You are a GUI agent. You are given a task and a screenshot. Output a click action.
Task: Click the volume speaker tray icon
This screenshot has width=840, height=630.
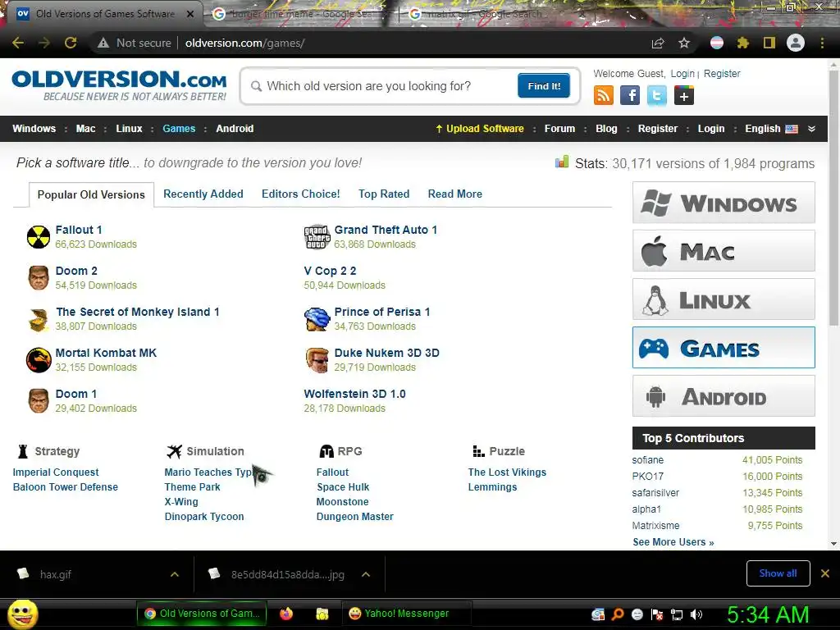(x=696, y=614)
